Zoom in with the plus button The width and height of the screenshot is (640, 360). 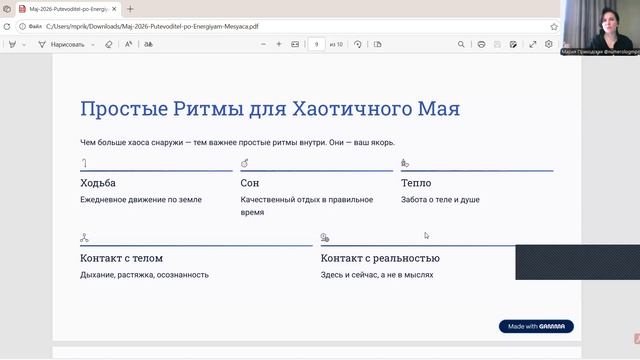[279, 44]
